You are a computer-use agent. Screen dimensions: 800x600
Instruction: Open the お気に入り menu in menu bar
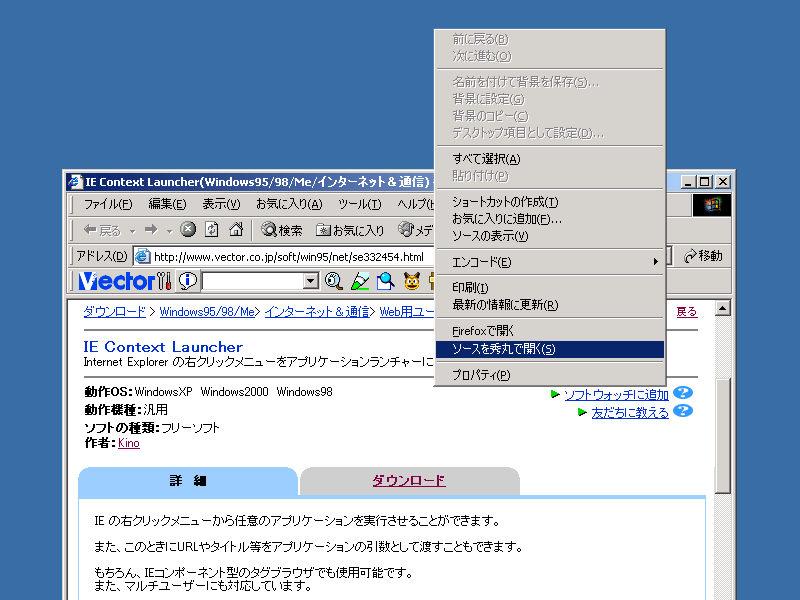tap(289, 205)
